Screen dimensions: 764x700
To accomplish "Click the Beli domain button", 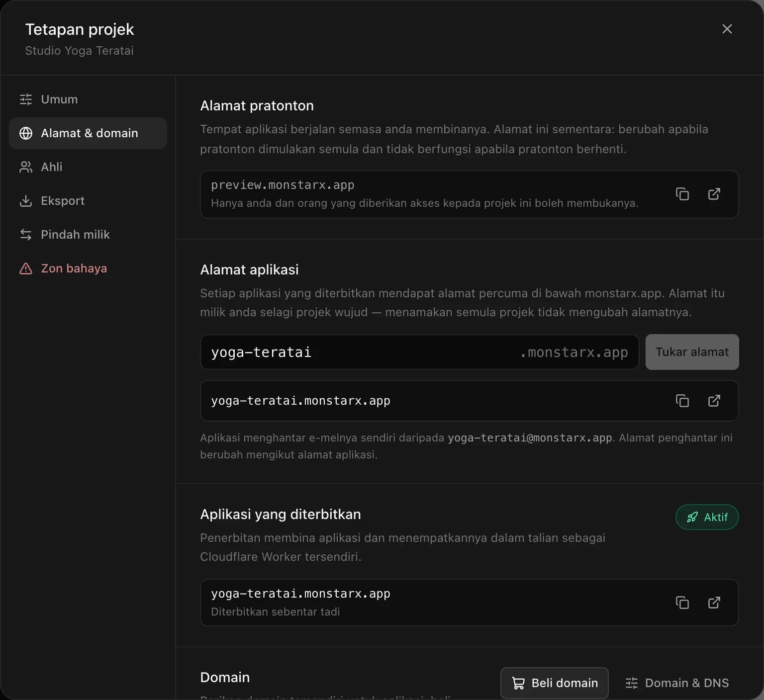I will [x=555, y=683].
